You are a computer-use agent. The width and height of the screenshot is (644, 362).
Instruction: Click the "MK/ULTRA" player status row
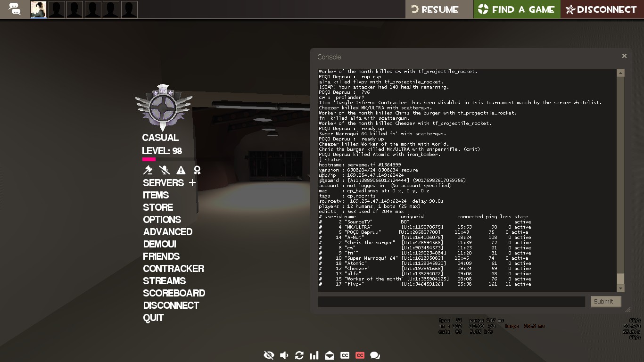[x=425, y=227]
